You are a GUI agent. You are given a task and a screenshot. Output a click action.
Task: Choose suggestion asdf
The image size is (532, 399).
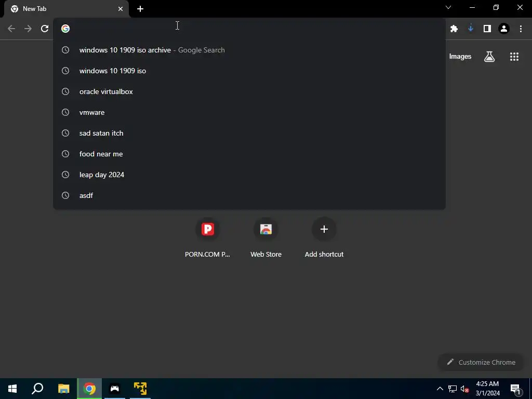coord(249,195)
